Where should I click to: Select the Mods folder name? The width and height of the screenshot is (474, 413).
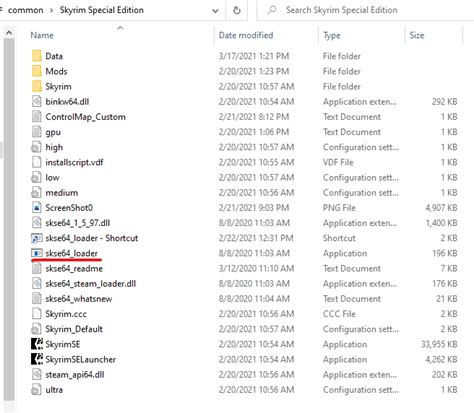click(56, 71)
